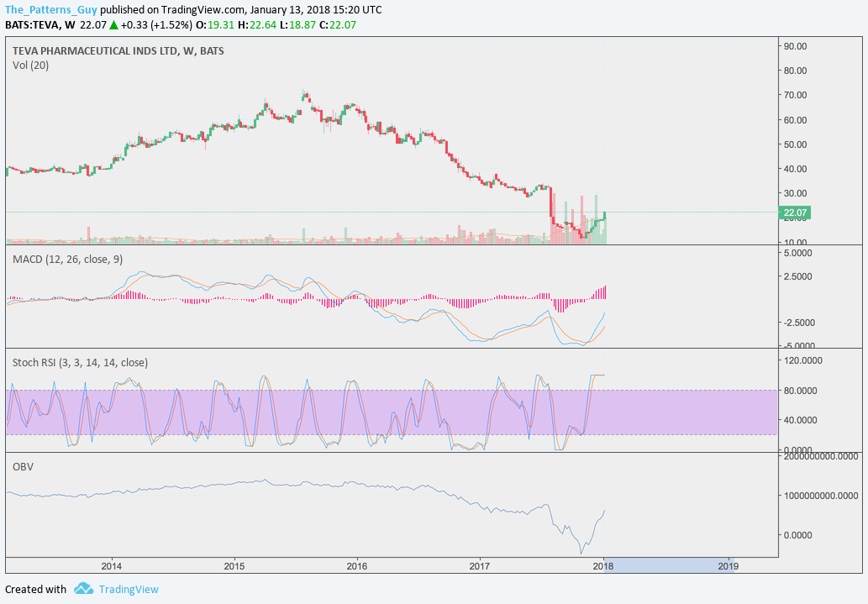Click the H:22.64 high value

(257, 25)
